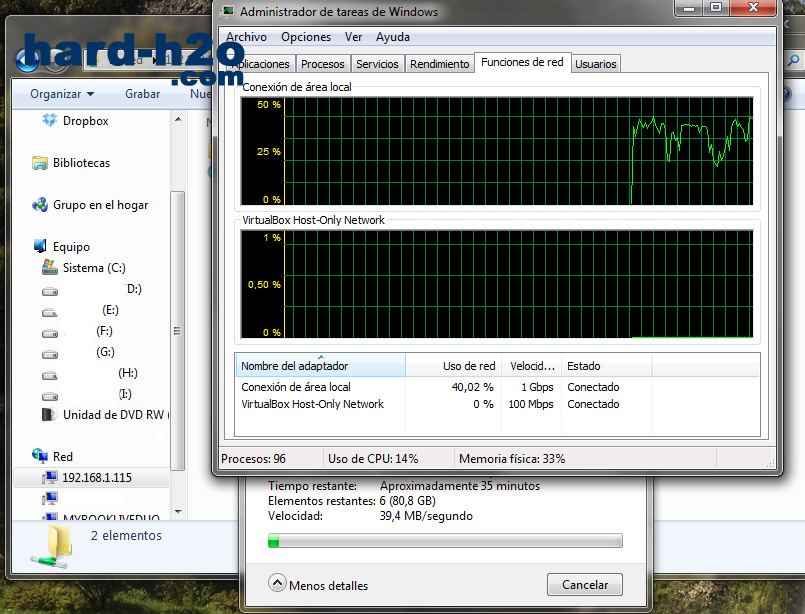This screenshot has width=805, height=614.
Task: Click the G: drive icon
Action: [x=50, y=354]
